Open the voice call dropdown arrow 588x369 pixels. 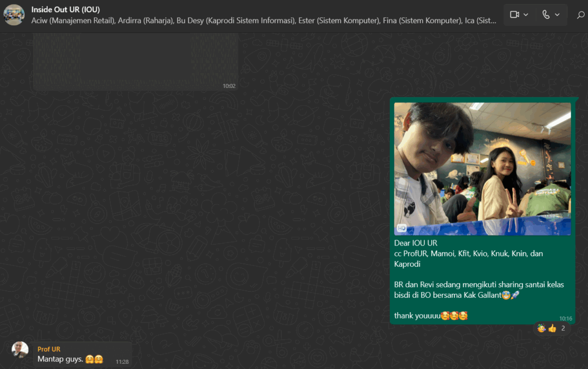[x=557, y=14]
